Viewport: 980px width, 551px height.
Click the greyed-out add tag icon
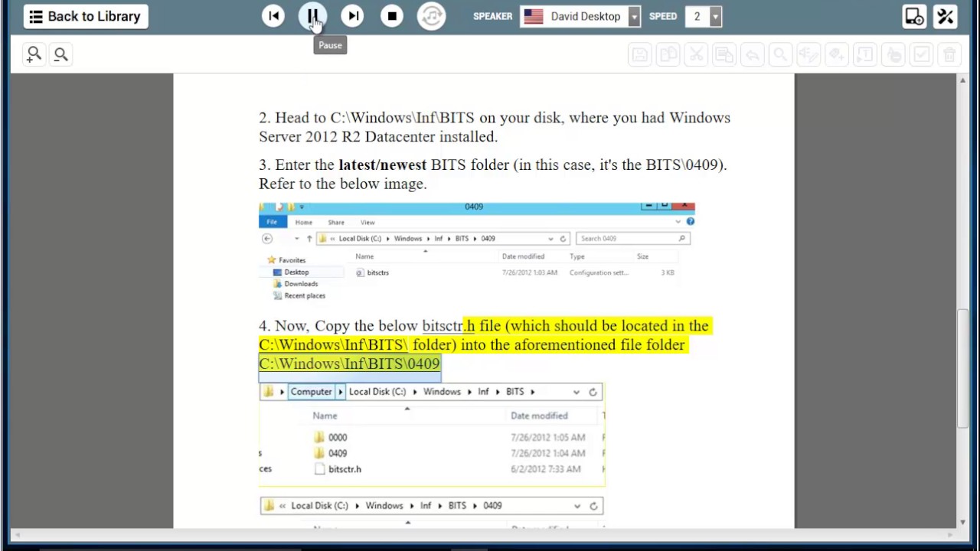click(x=837, y=54)
